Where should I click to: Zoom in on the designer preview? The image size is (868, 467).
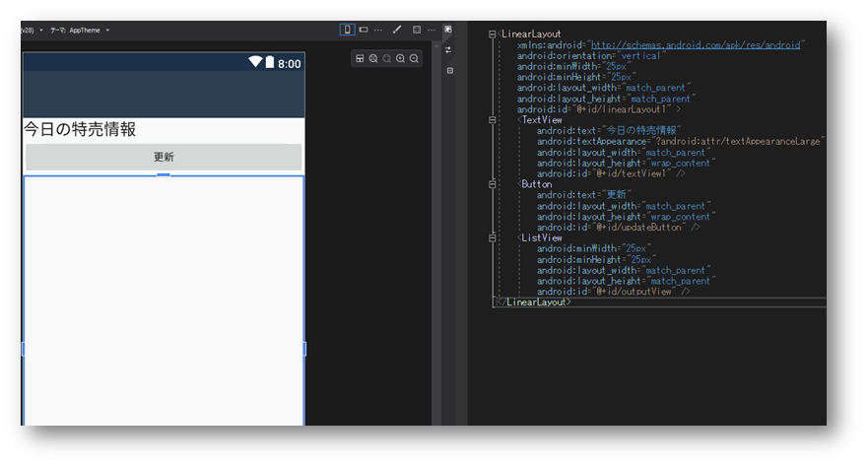pos(400,59)
